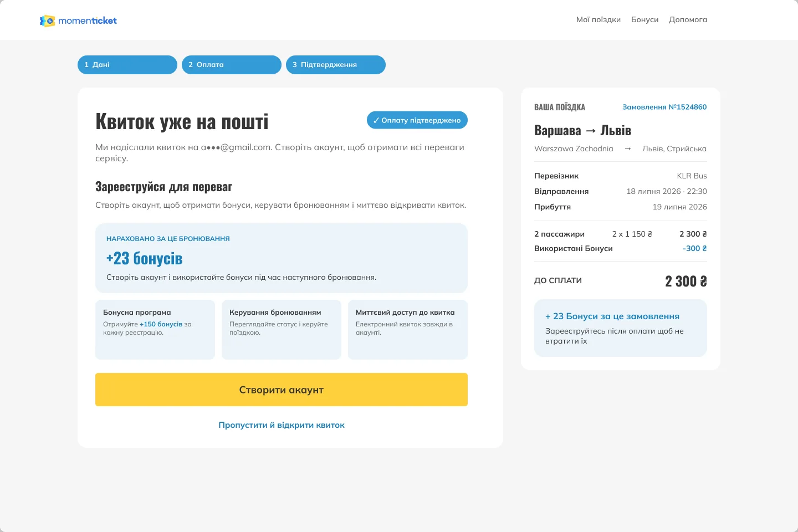Click the +23 бонусів amount
798x532 pixels.
point(144,259)
